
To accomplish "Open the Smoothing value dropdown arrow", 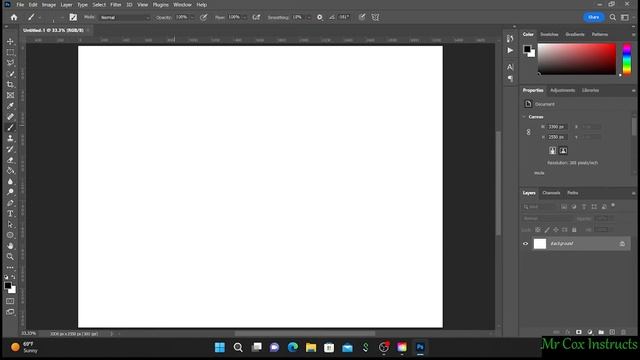I will coord(309,18).
